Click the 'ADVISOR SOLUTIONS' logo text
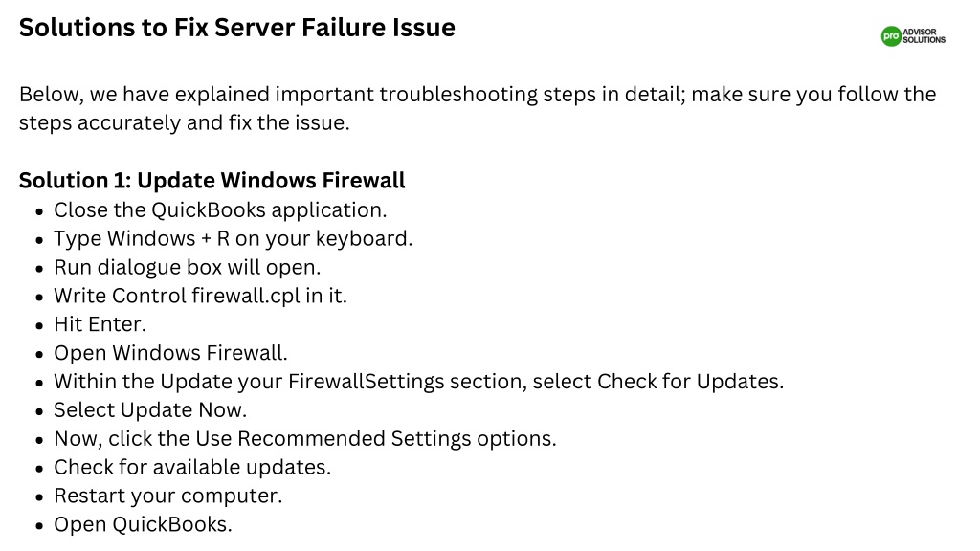The image size is (980, 551). click(x=924, y=36)
